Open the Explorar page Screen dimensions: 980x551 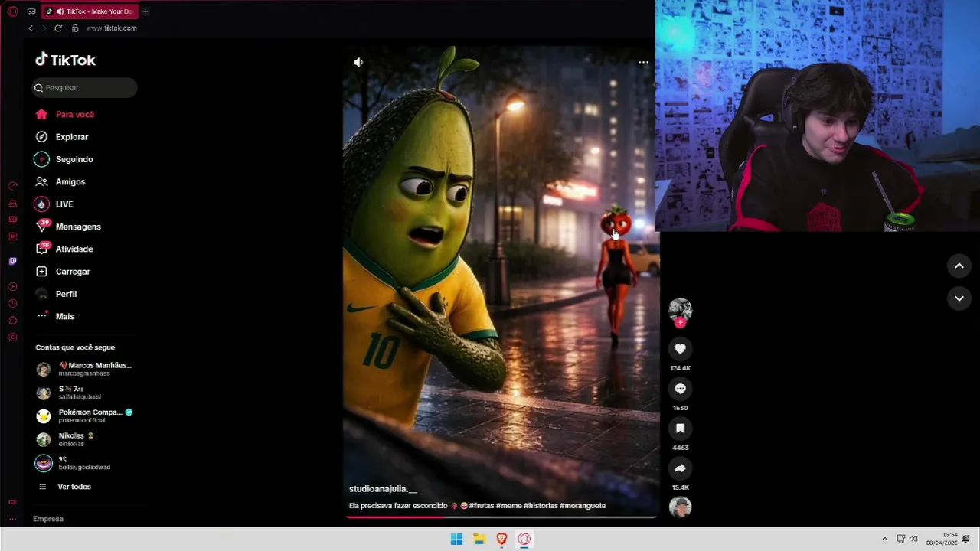[62, 137]
